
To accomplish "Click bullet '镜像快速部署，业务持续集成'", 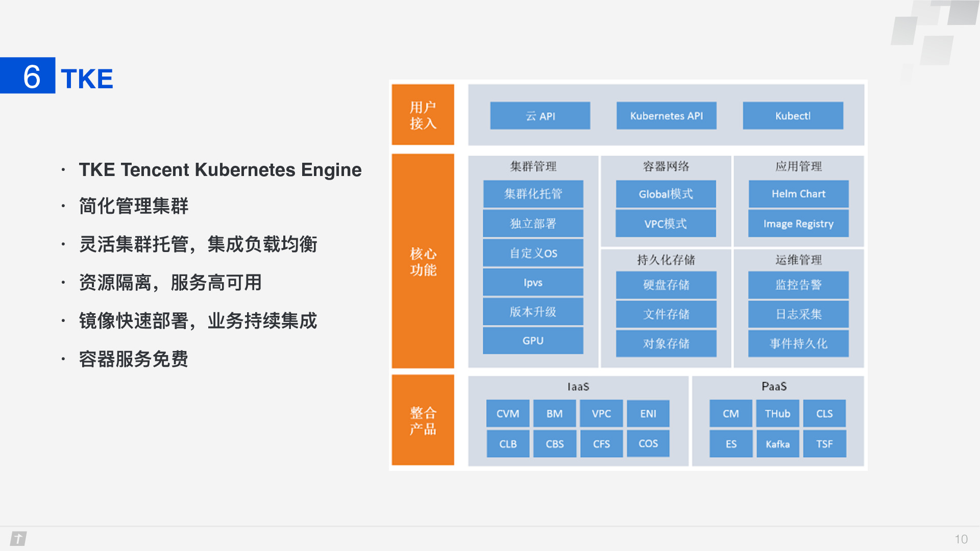I will [x=198, y=321].
